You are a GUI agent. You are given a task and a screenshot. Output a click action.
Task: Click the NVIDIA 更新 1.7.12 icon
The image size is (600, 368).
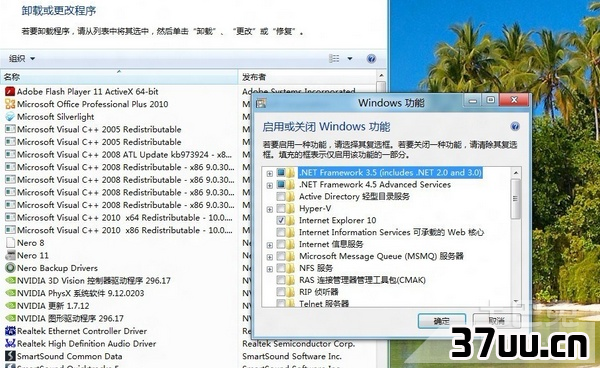click(10, 306)
